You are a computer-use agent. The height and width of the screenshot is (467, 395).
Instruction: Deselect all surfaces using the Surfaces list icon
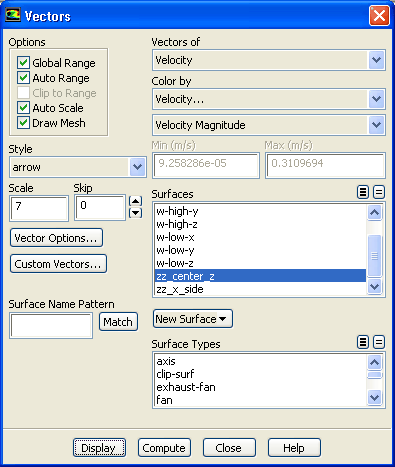(379, 192)
